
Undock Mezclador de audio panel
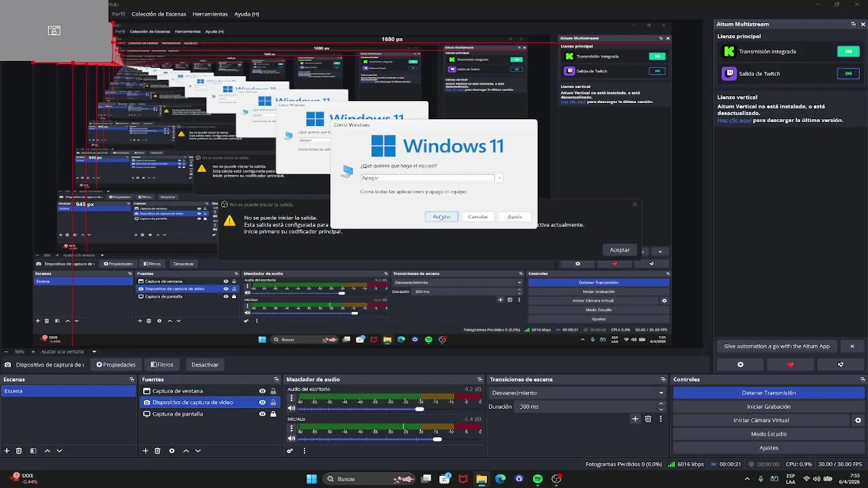click(479, 380)
